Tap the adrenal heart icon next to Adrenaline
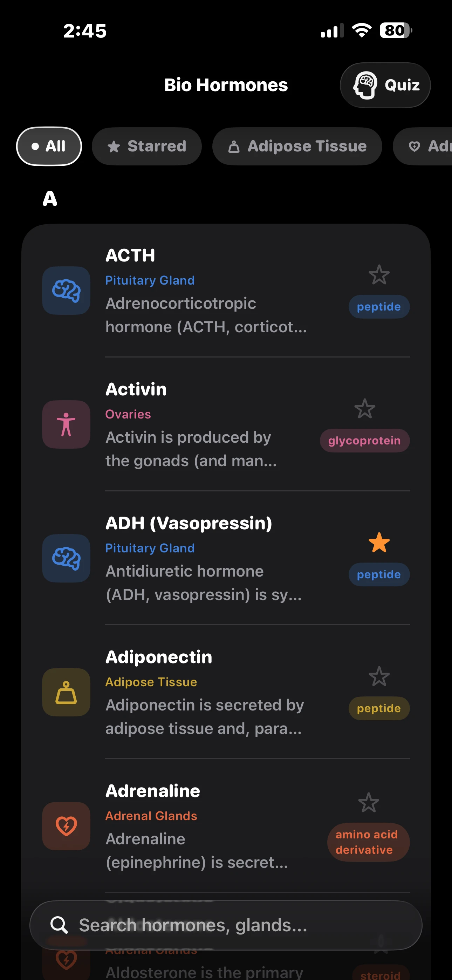Image resolution: width=452 pixels, height=980 pixels. pyautogui.click(x=66, y=826)
